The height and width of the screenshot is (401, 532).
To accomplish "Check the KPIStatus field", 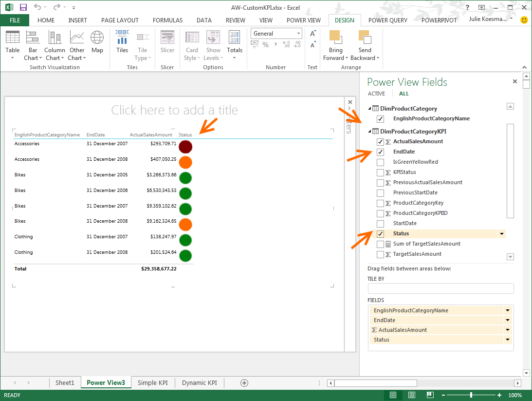I will (380, 172).
